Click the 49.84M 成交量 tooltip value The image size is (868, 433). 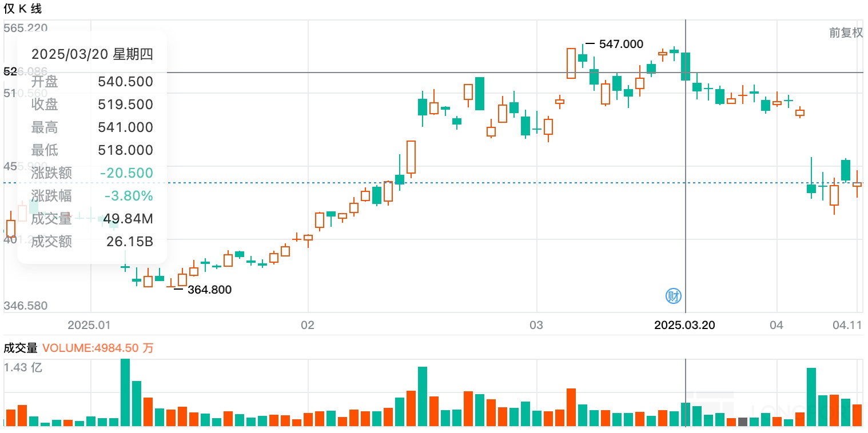(128, 219)
